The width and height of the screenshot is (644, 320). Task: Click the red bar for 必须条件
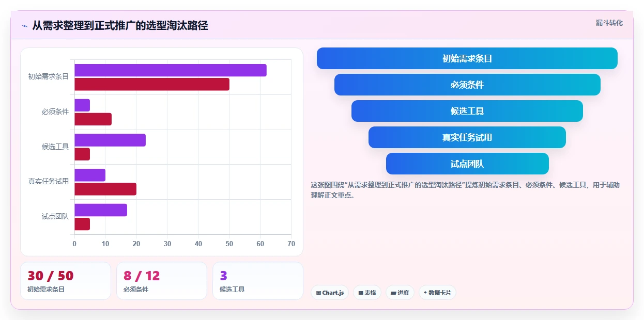(93, 119)
